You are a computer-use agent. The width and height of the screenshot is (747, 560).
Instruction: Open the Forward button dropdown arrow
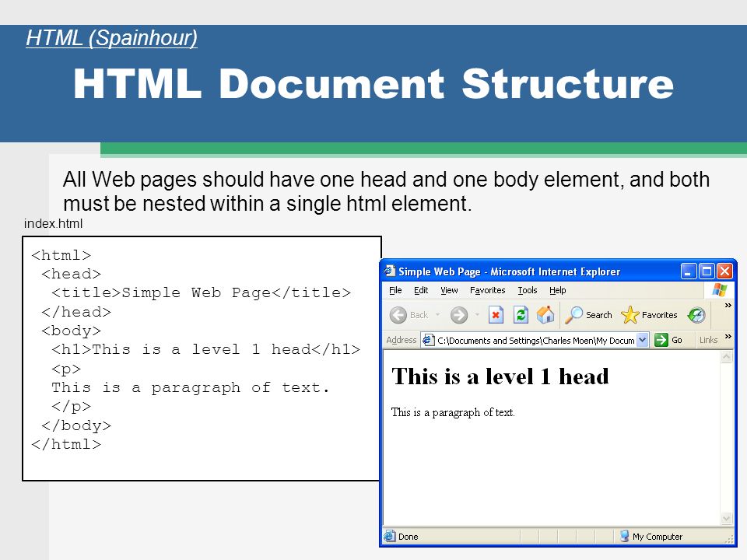(477, 315)
